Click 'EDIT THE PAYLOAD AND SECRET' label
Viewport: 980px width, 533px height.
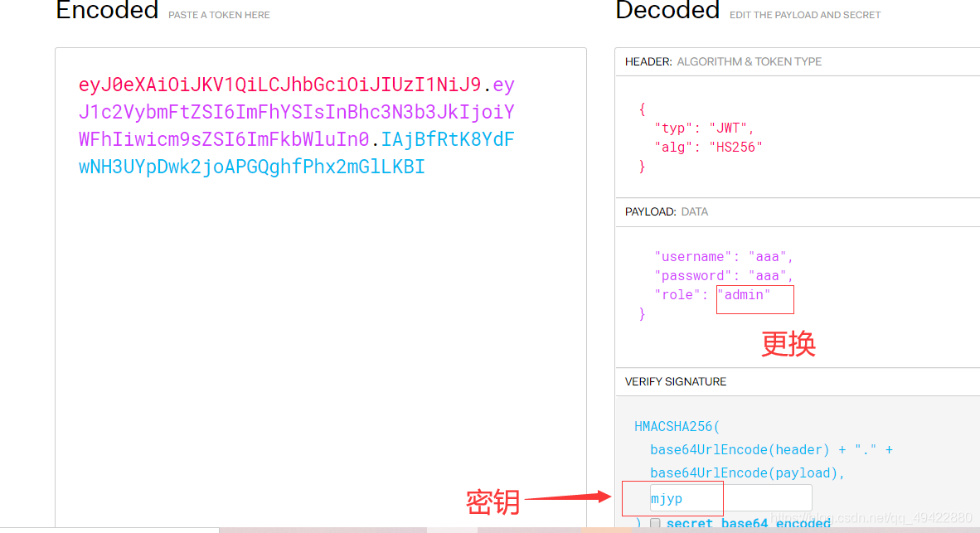[x=804, y=15]
